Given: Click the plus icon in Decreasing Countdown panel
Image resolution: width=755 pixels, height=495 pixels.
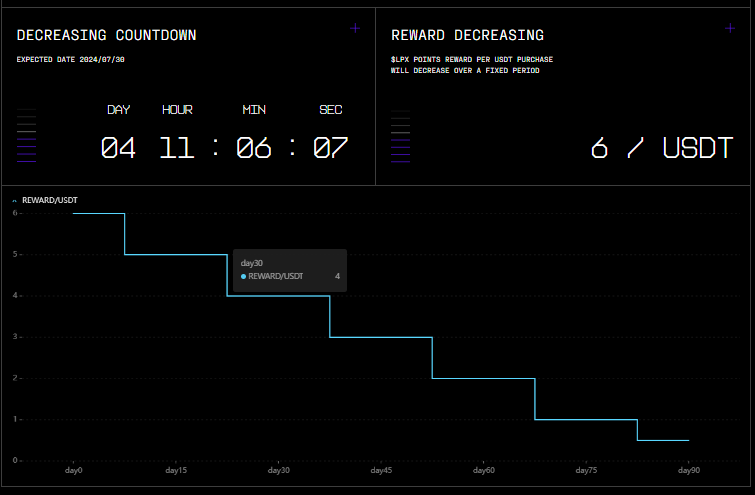Looking at the screenshot, I should [x=355, y=28].
